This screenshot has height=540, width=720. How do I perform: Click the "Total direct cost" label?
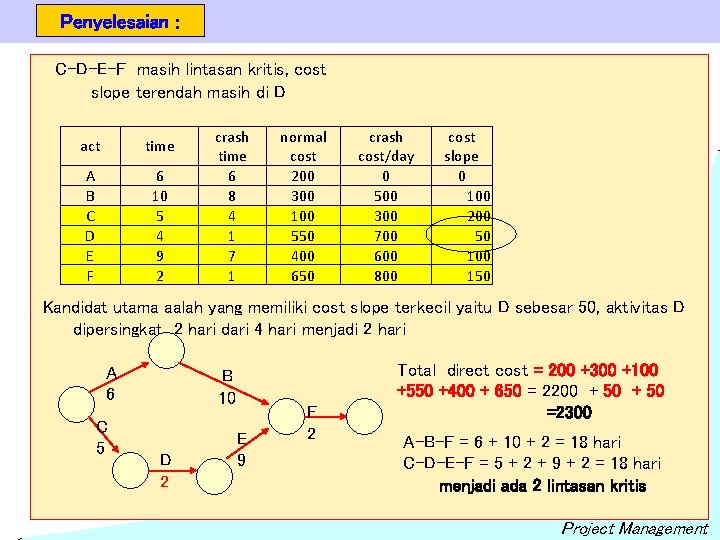pos(463,371)
